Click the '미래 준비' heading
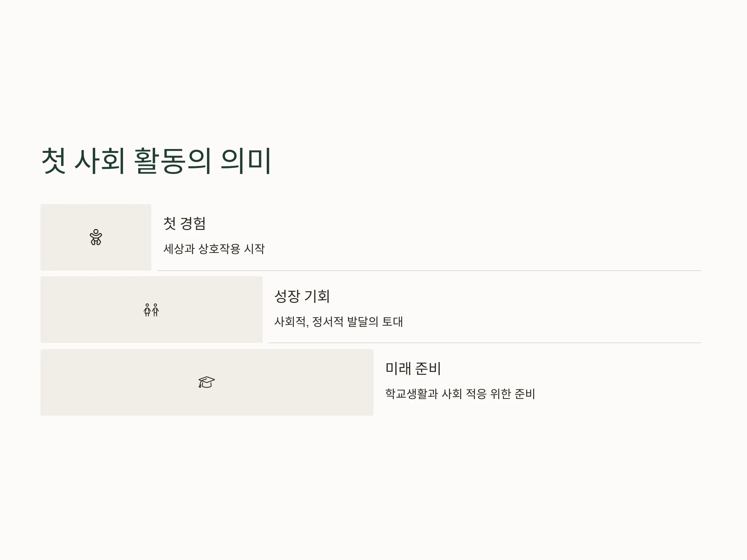This screenshot has height=560, width=747. (413, 368)
